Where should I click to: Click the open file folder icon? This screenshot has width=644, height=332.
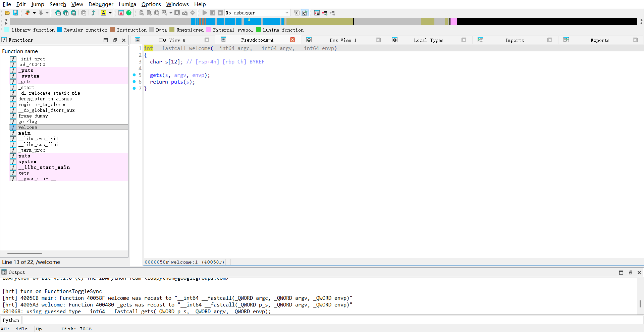tap(7, 13)
